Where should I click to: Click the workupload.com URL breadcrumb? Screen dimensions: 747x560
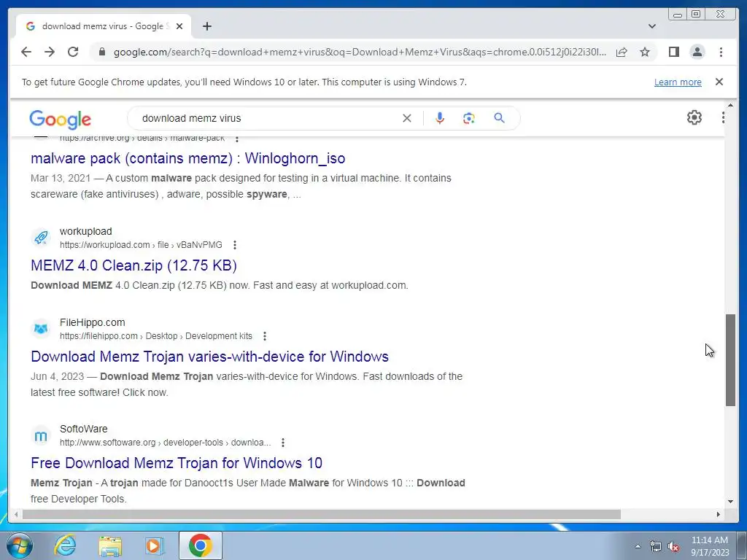[x=141, y=245]
